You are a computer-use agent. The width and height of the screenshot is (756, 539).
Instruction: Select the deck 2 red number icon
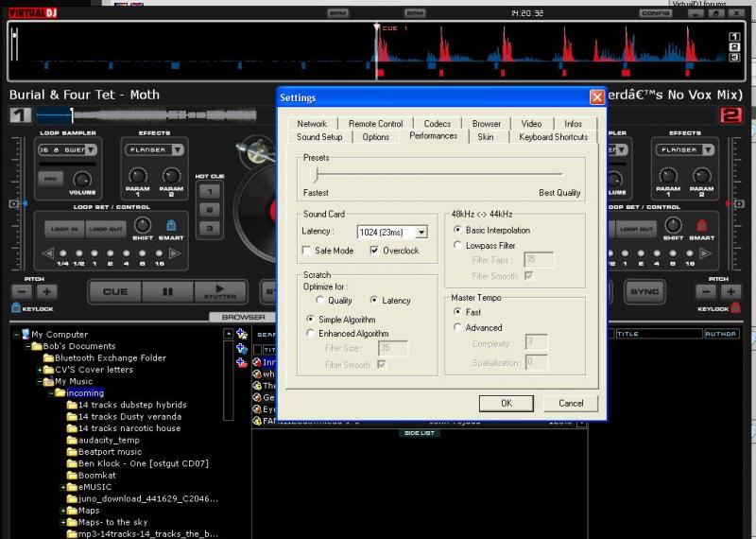pyautogui.click(x=730, y=115)
